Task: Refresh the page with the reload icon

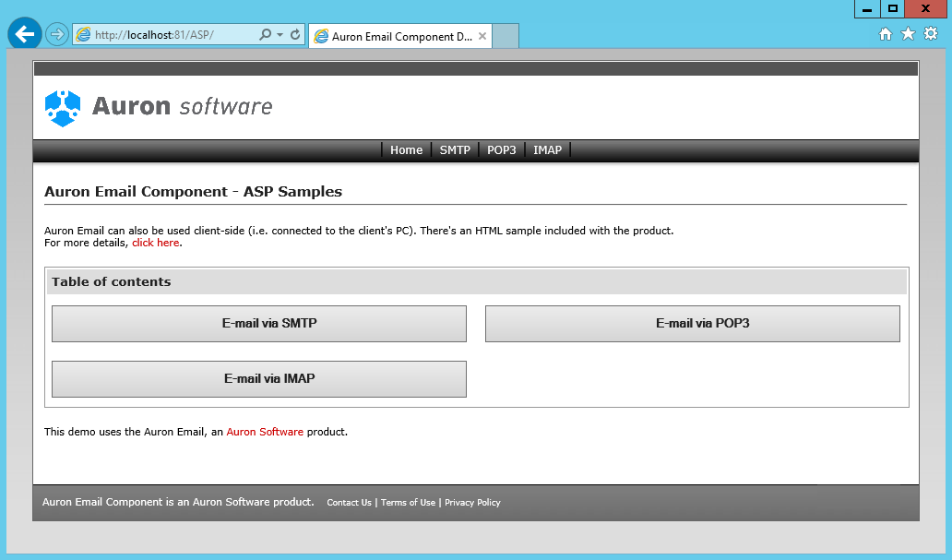Action: click(295, 35)
